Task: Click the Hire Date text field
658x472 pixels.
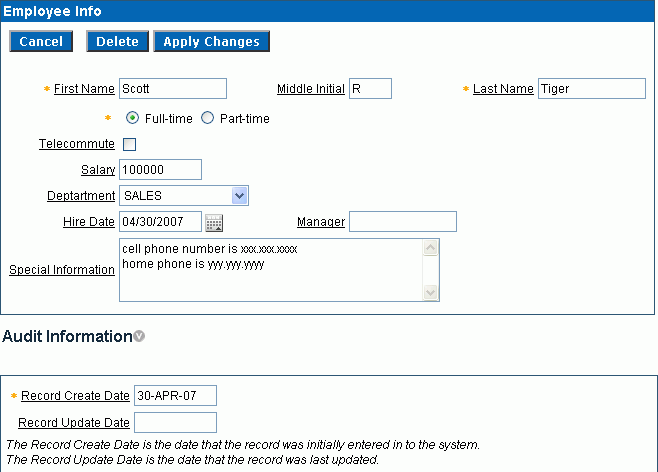Action: 160,222
